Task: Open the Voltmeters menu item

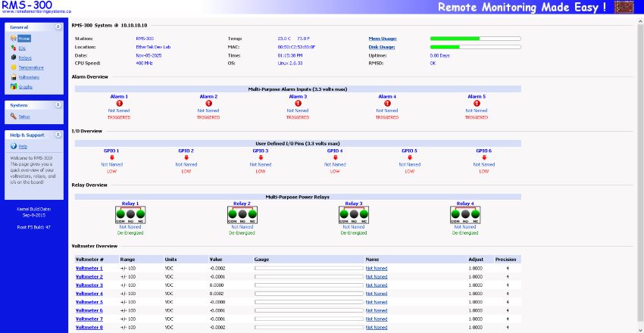Action: coord(29,77)
